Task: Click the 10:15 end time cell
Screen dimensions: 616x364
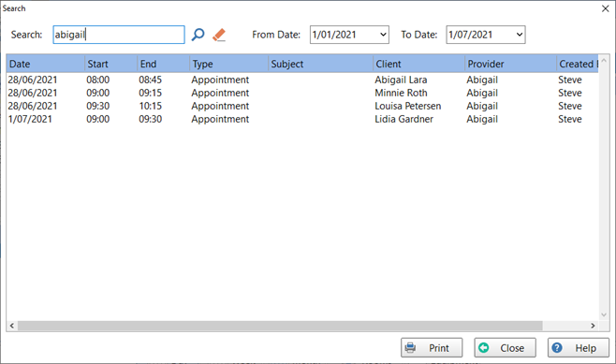Action: [150, 106]
